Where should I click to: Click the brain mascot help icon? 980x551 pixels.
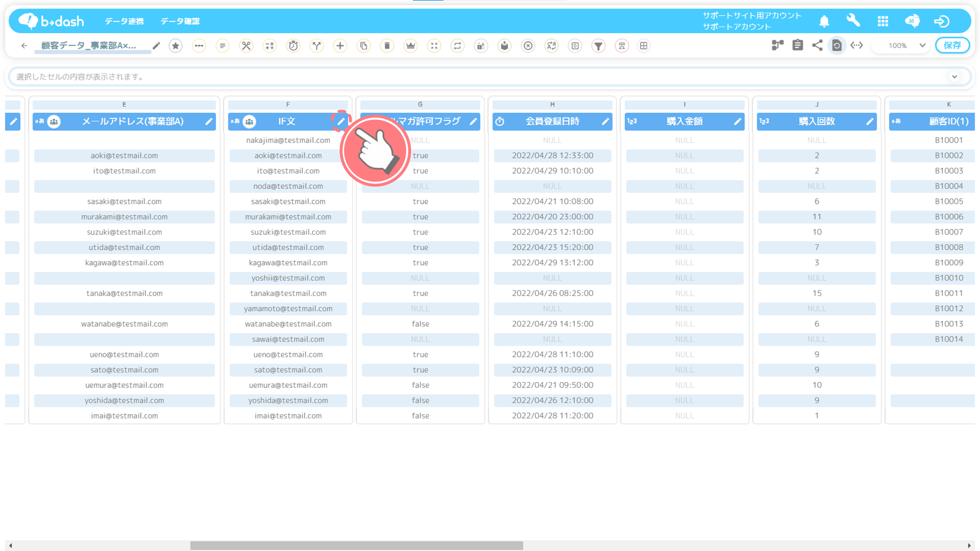click(912, 21)
